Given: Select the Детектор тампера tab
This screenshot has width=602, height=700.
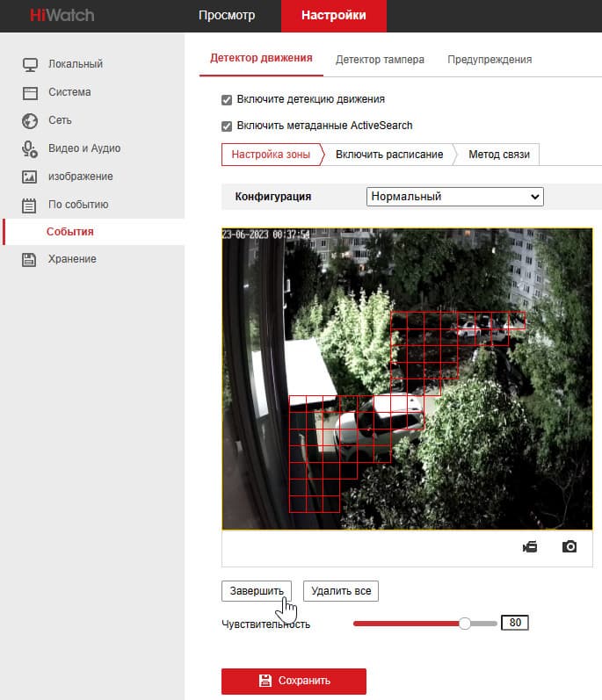Looking at the screenshot, I should pos(380,60).
